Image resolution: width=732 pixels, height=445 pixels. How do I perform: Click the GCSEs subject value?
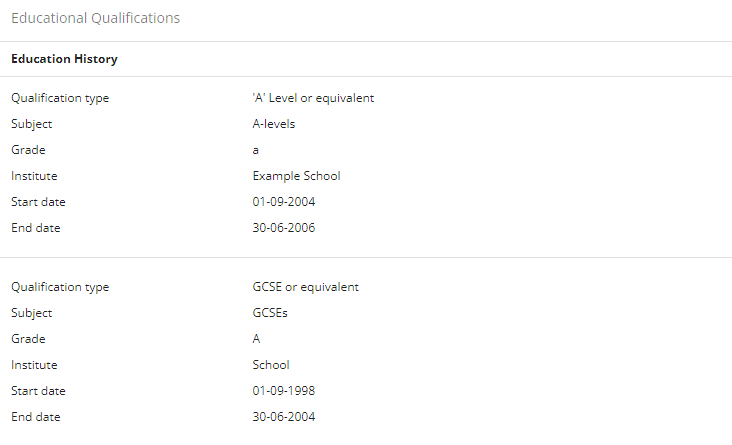(x=270, y=313)
